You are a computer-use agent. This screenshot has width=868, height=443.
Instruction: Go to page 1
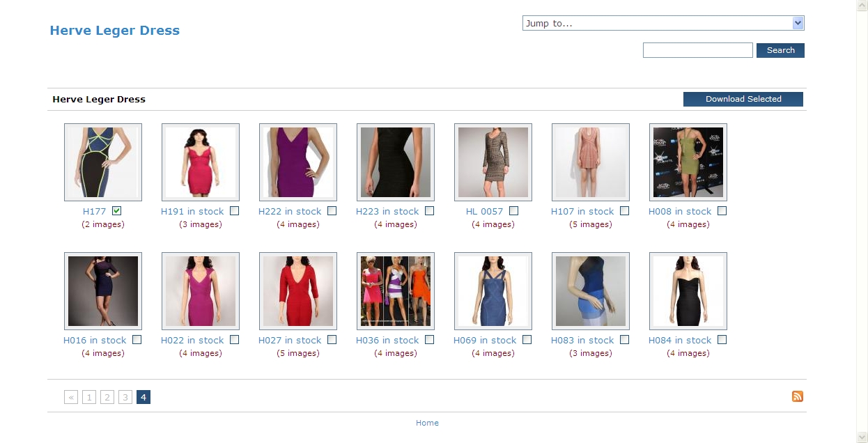pyautogui.click(x=89, y=397)
